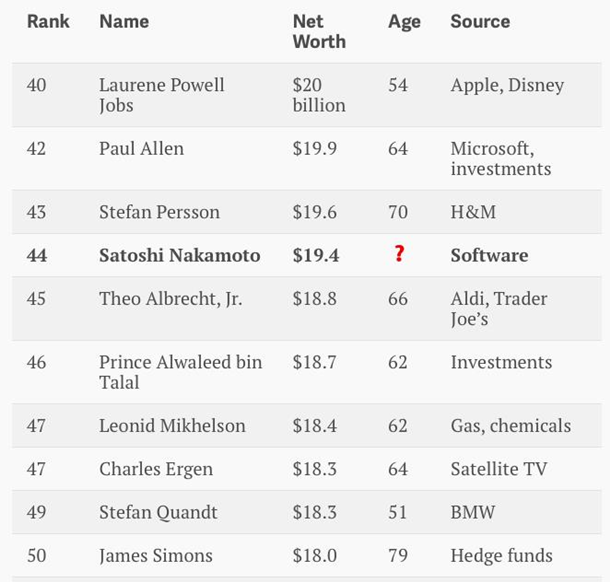
Task: Click the bold Software source text
Action: tap(489, 255)
